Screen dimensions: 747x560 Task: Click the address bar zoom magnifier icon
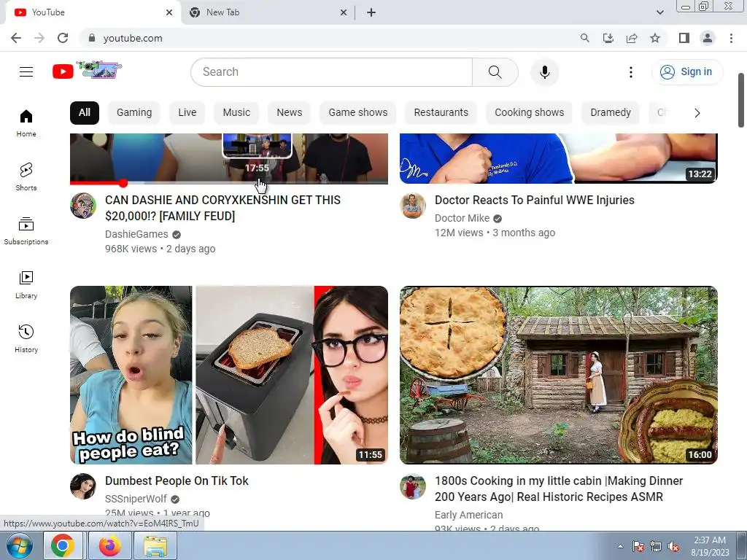(584, 38)
